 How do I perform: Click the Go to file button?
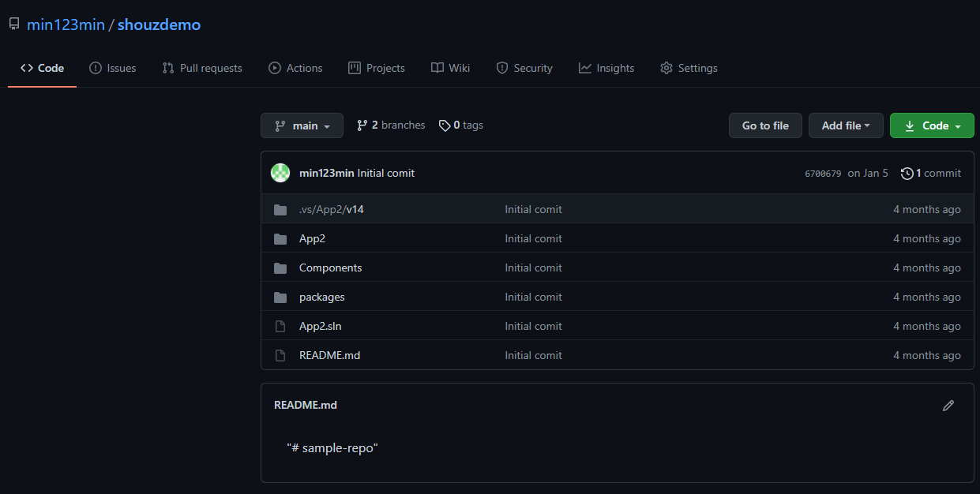765,125
